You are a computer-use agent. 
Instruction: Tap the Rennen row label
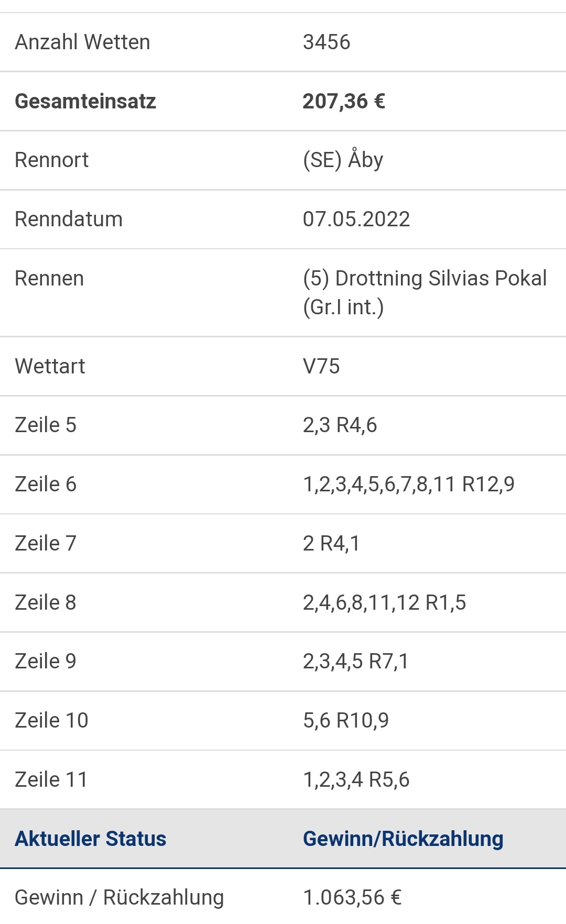49,278
